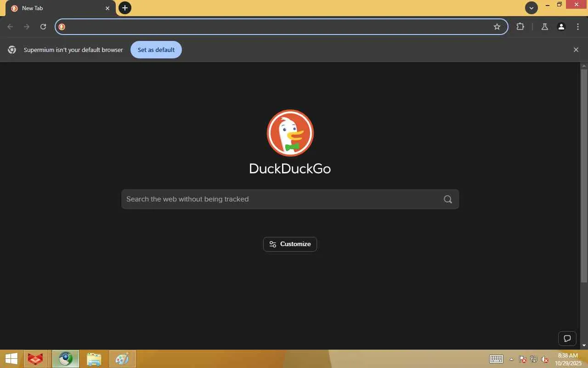Open the experiments flask icon
588x368 pixels.
[x=545, y=27]
